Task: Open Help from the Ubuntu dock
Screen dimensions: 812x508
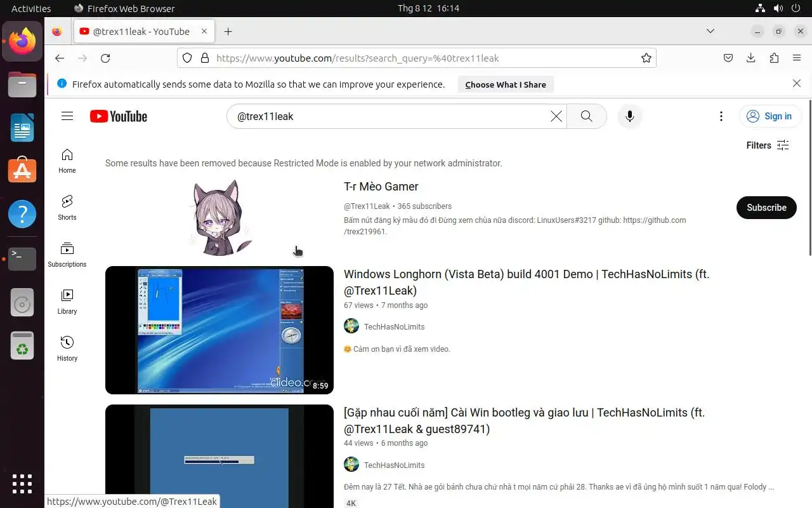Action: [22, 214]
